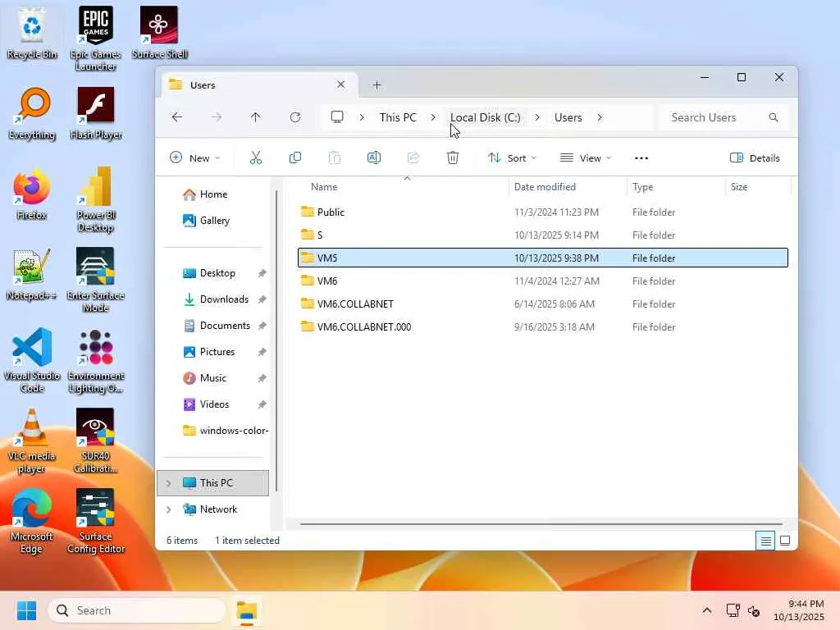
Task: Expand This PC tree node
Action: [168, 483]
